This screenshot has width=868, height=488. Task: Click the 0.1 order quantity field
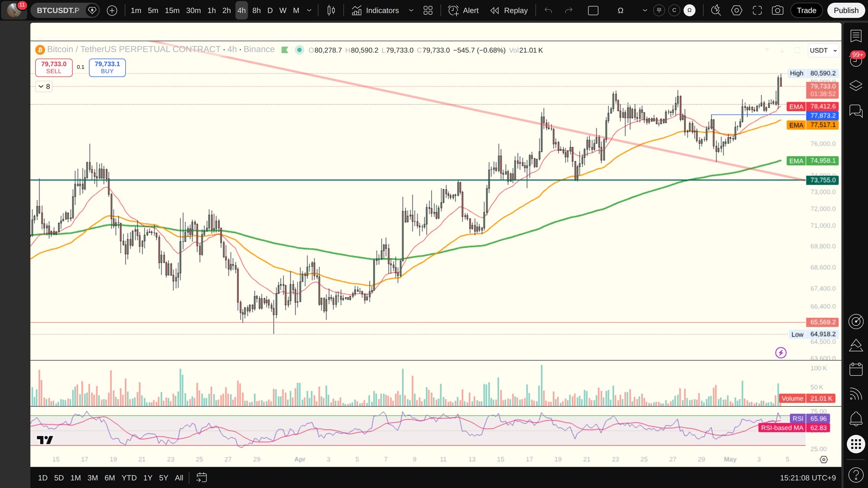[80, 67]
